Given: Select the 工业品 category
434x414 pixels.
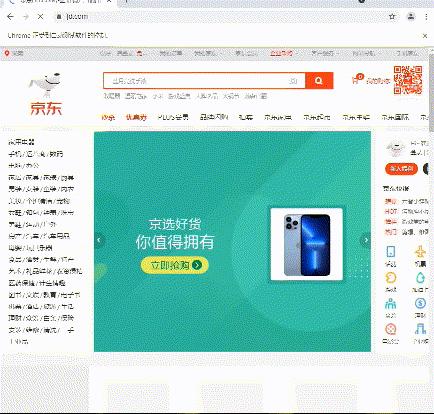Looking at the screenshot, I should click(19, 342).
